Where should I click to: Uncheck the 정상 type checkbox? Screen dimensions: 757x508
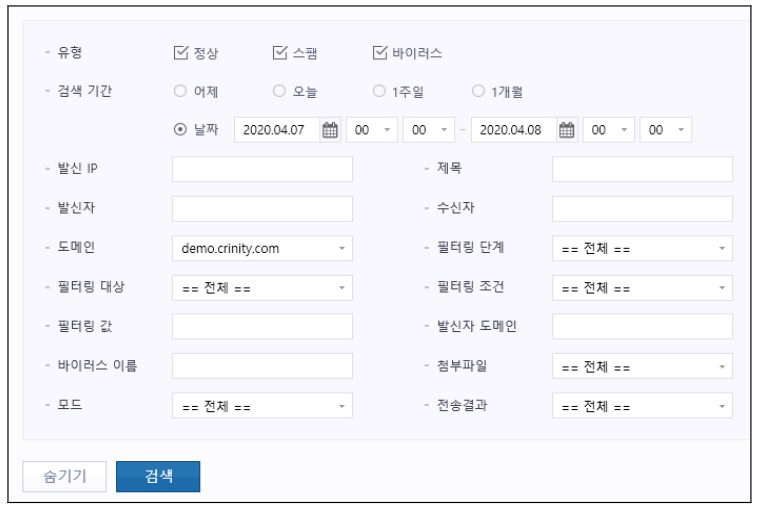(181, 53)
